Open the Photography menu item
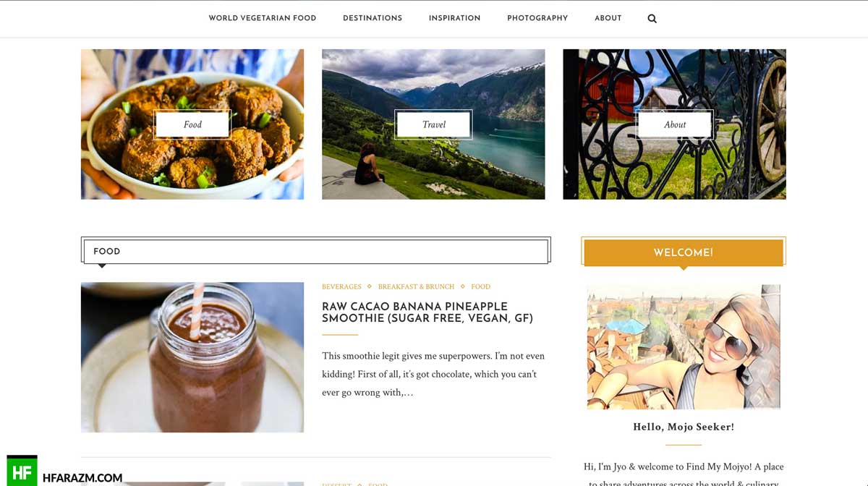The image size is (868, 486). tap(537, 18)
